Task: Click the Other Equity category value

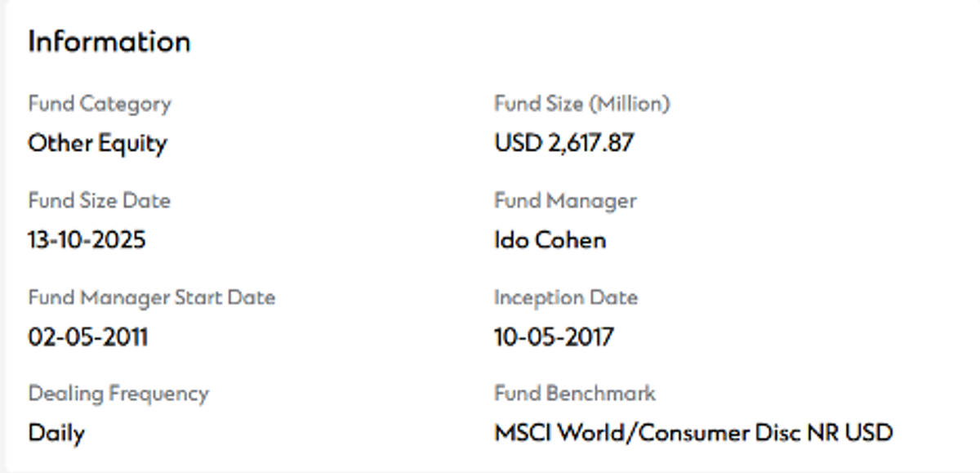Action: click(x=97, y=143)
